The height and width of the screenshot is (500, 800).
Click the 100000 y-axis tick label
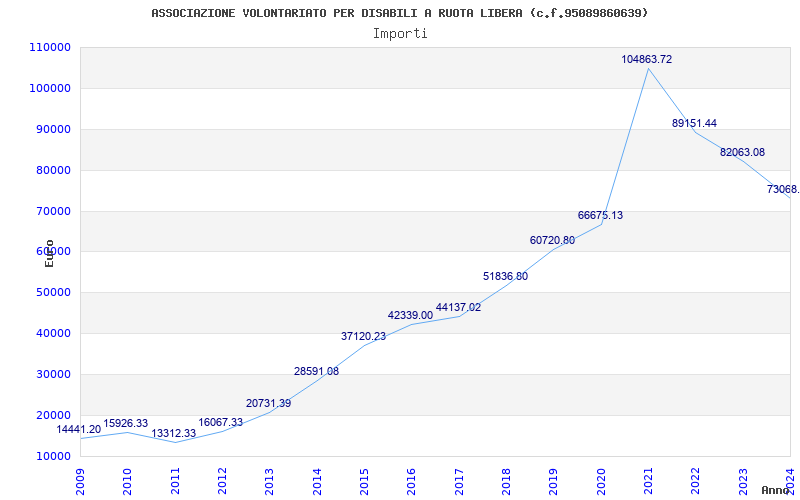coord(50,88)
